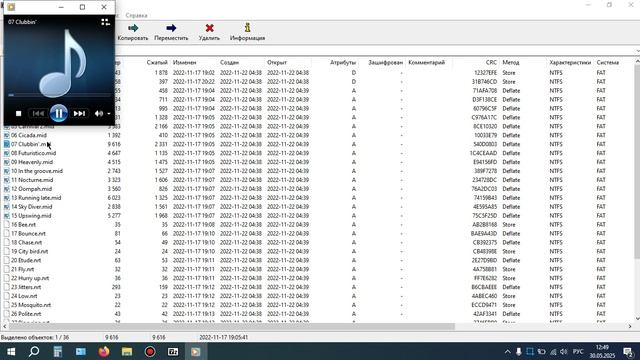
Task: Click the Копировать copy toolbar icon
Action: point(133,28)
